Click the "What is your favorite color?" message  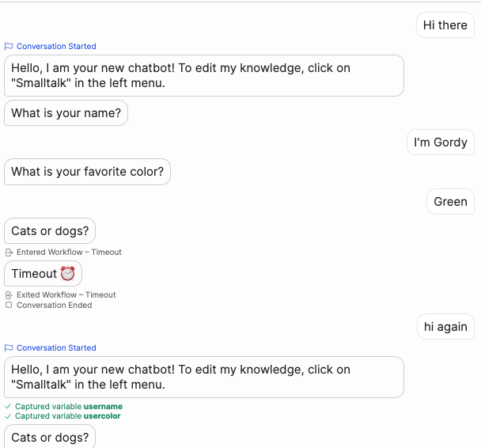[88, 172]
